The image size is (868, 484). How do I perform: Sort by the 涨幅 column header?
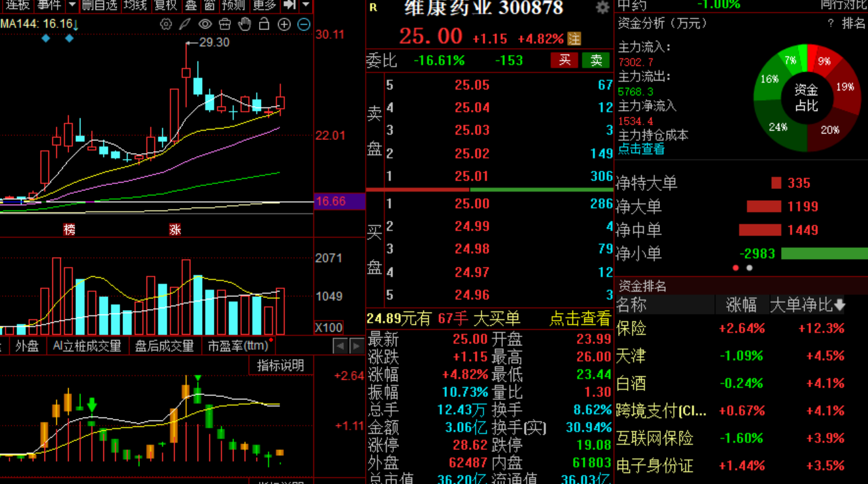point(741,305)
